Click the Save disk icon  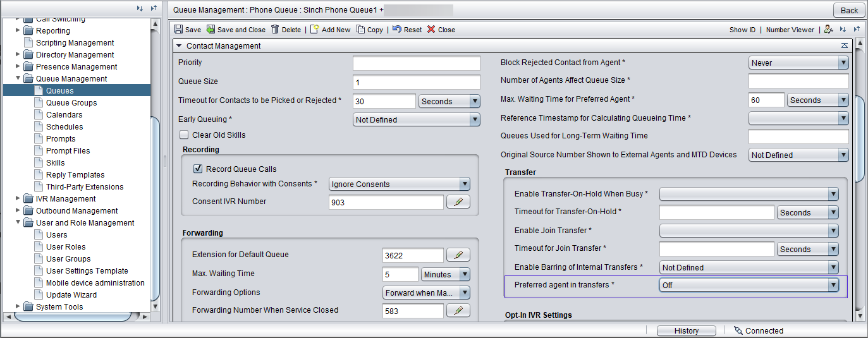[178, 29]
